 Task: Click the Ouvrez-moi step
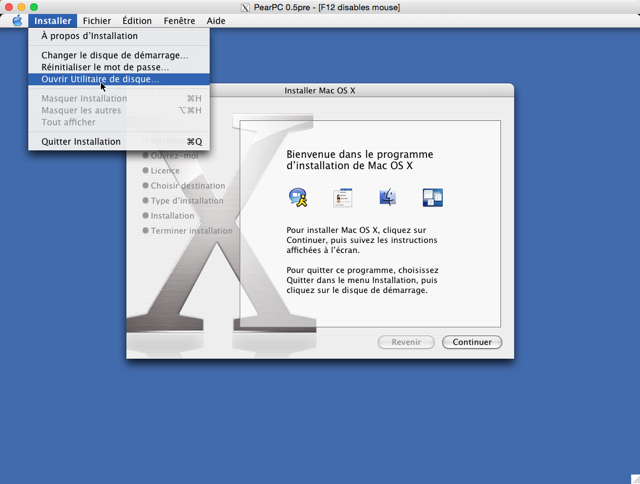[170, 155]
